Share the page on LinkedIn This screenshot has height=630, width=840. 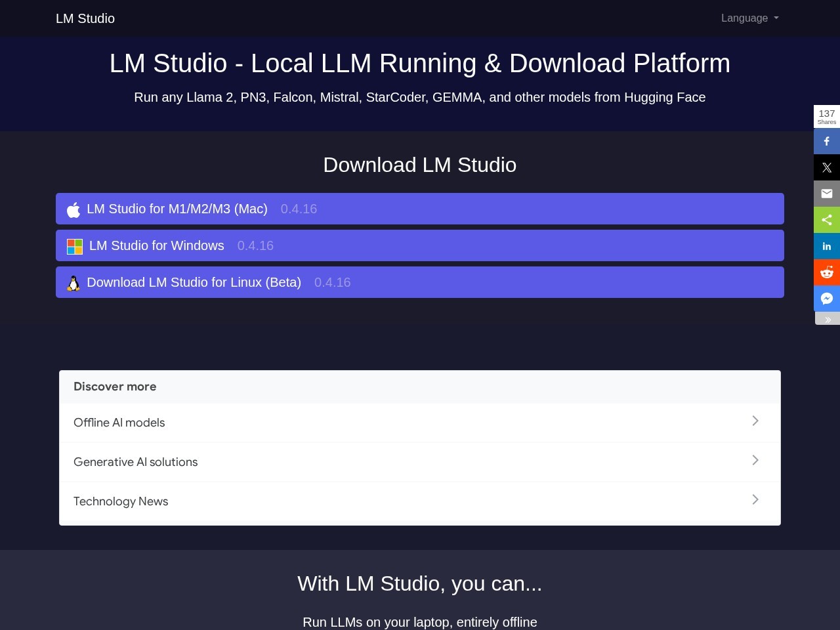[827, 246]
